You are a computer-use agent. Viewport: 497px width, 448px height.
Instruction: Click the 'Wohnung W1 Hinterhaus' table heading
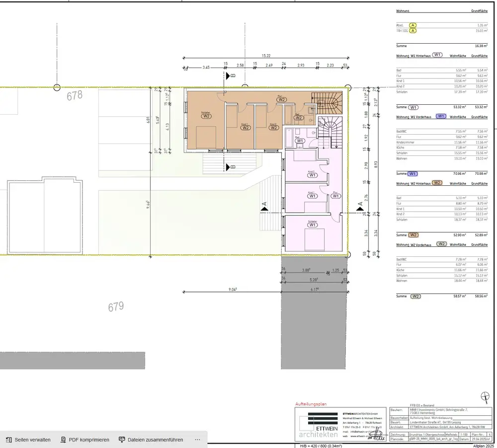coord(413,56)
